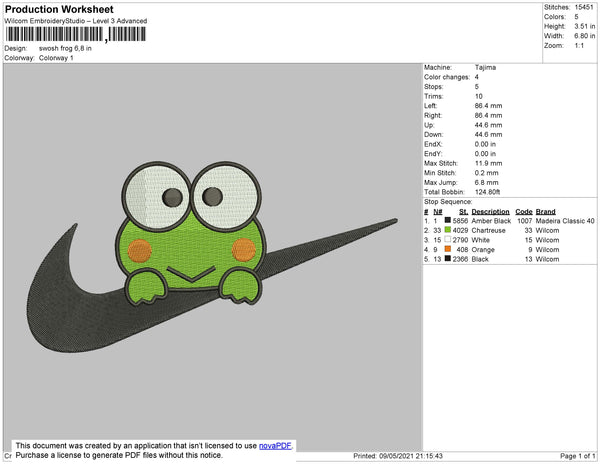Image resolution: width=600 pixels, height=464 pixels.
Task: Pick the White thread swatch
Action: point(447,239)
